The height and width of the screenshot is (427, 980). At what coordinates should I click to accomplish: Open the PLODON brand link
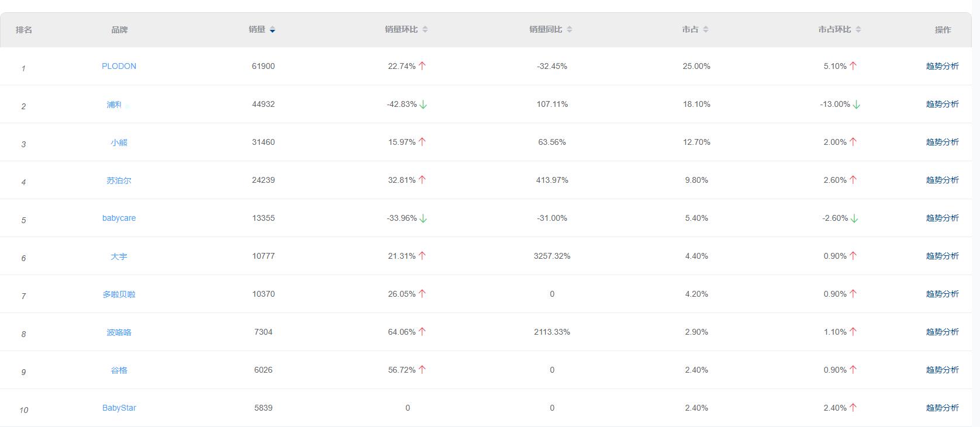pos(119,66)
